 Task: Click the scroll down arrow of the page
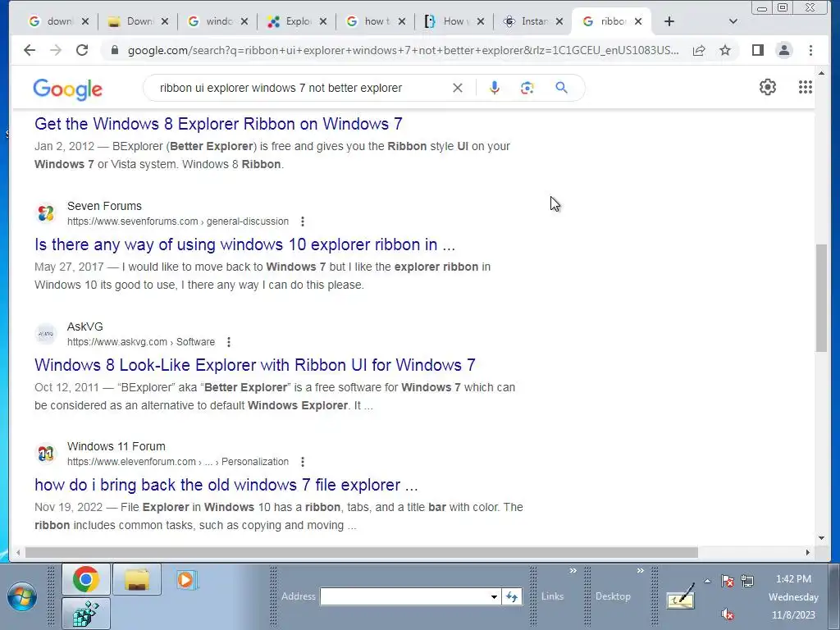pyautogui.click(x=822, y=538)
